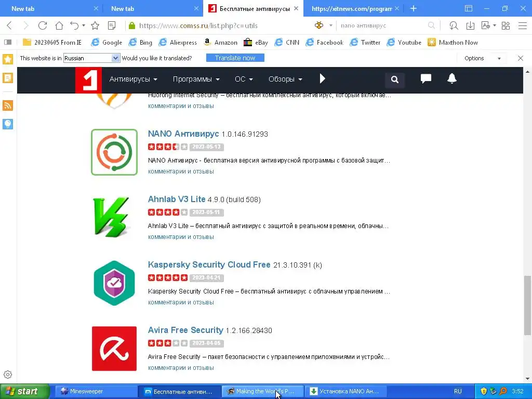Image resolution: width=532 pixels, height=399 pixels.
Task: Open Favorites star in left sidebar
Action: pyautogui.click(x=8, y=59)
